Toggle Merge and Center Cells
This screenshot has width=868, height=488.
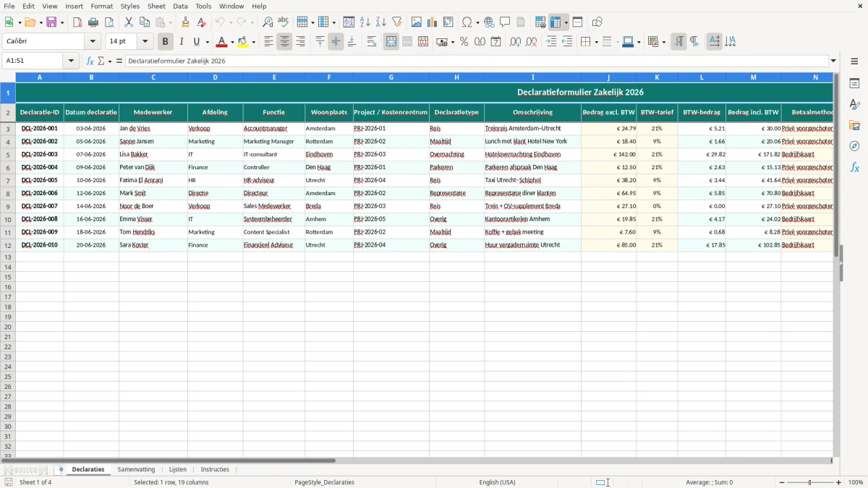[391, 42]
